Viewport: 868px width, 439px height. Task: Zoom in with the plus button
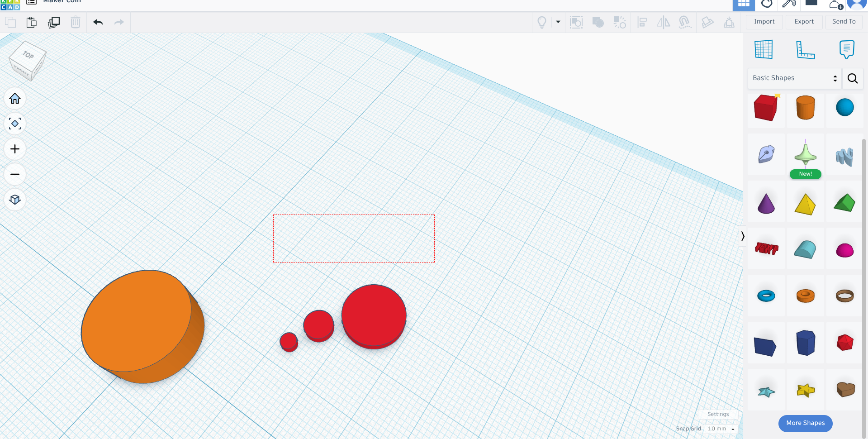[15, 149]
